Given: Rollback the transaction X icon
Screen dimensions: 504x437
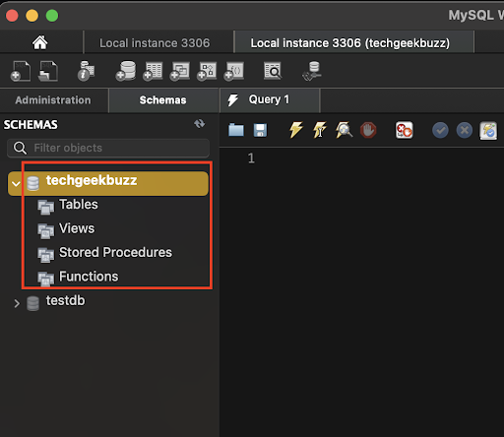Looking at the screenshot, I should point(465,130).
